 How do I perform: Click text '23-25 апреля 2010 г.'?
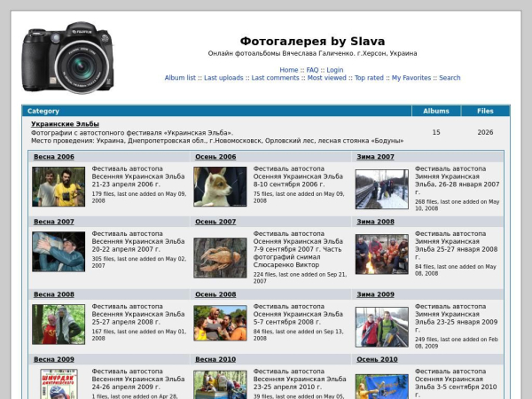pyautogui.click(x=287, y=387)
